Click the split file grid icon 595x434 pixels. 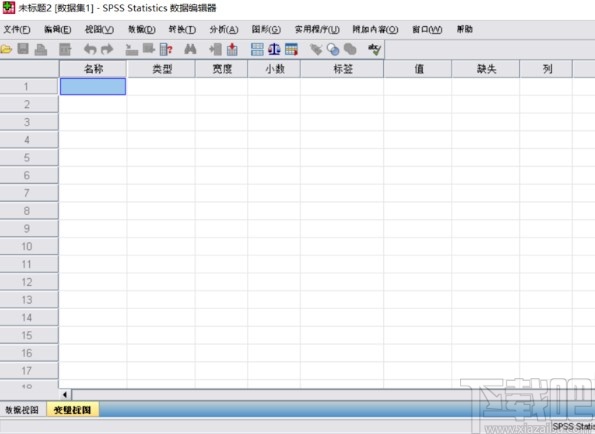pyautogui.click(x=257, y=49)
